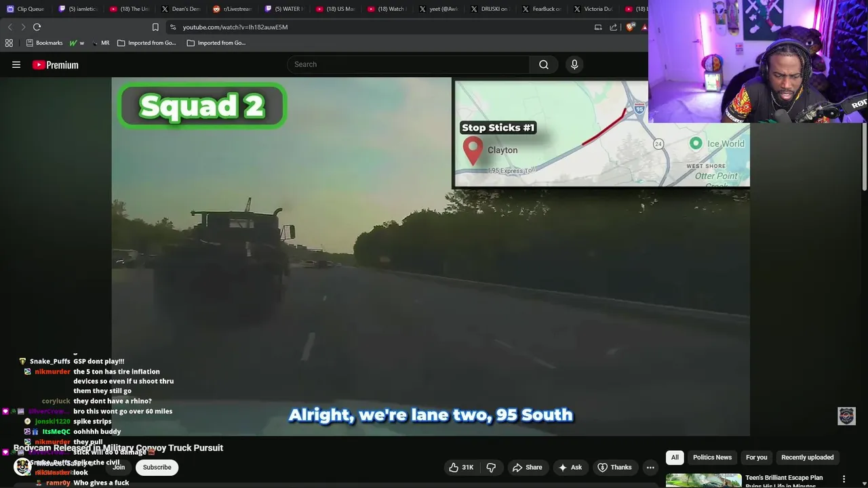
Task: Click chat username coryluck
Action: tap(56, 401)
